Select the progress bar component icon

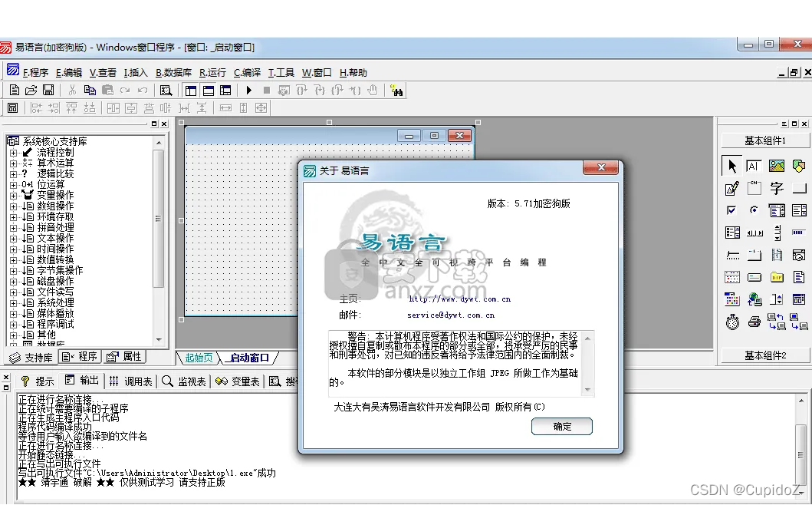pos(798,233)
